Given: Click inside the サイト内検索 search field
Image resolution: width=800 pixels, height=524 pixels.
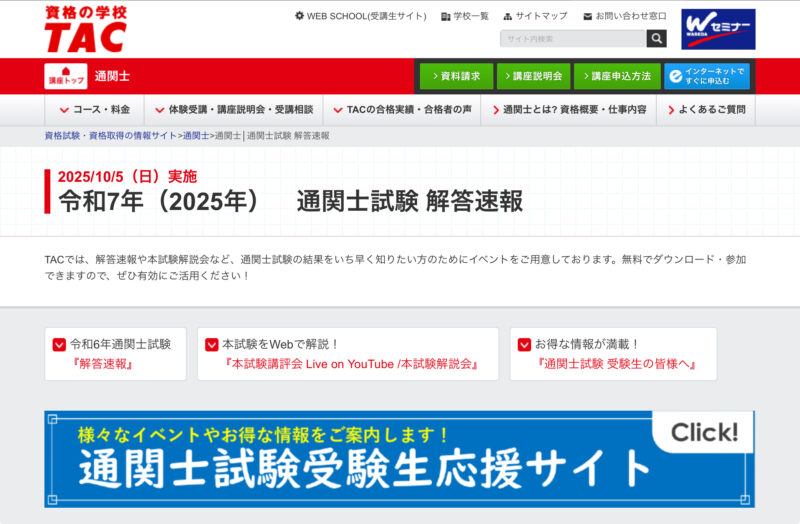Looking at the screenshot, I should pos(572,39).
